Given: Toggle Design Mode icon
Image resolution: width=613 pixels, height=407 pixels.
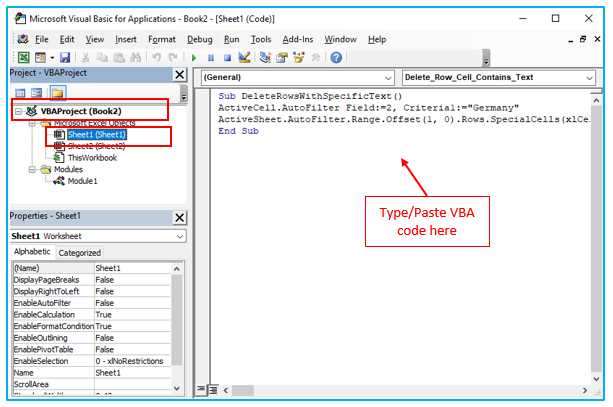Looking at the screenshot, I should pos(244,58).
